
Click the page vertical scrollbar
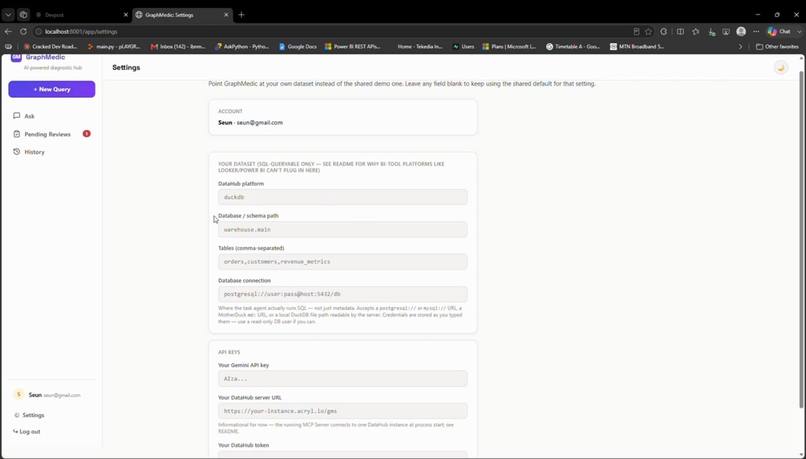coord(801,239)
